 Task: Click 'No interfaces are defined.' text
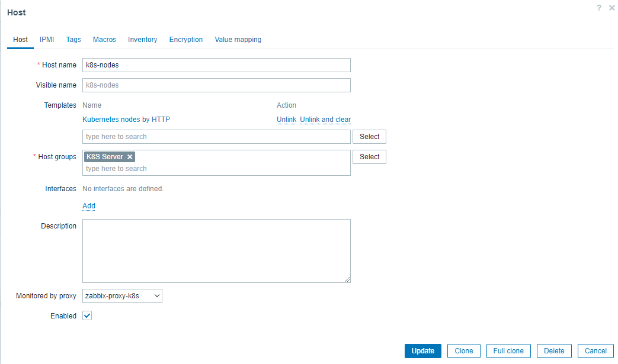pos(123,188)
